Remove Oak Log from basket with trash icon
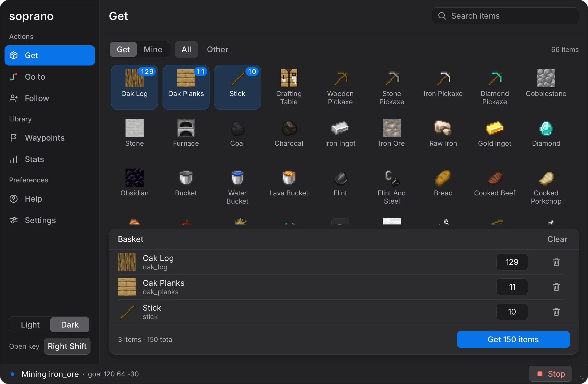 pyautogui.click(x=556, y=262)
